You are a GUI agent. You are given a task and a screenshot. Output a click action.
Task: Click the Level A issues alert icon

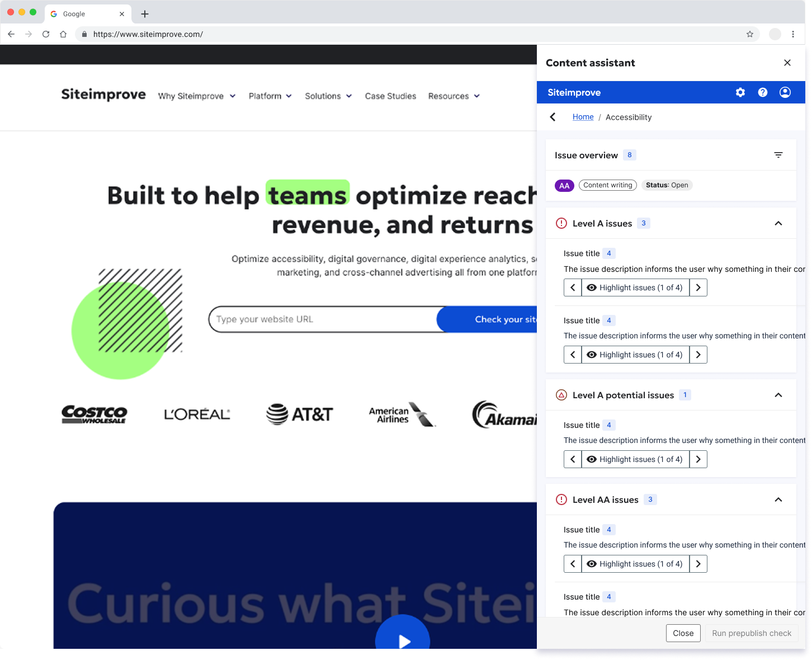561,223
